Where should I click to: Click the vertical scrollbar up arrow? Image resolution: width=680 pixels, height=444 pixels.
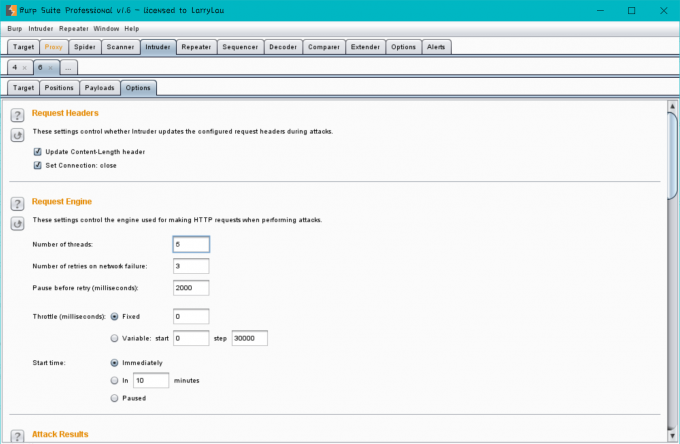pyautogui.click(x=672, y=106)
